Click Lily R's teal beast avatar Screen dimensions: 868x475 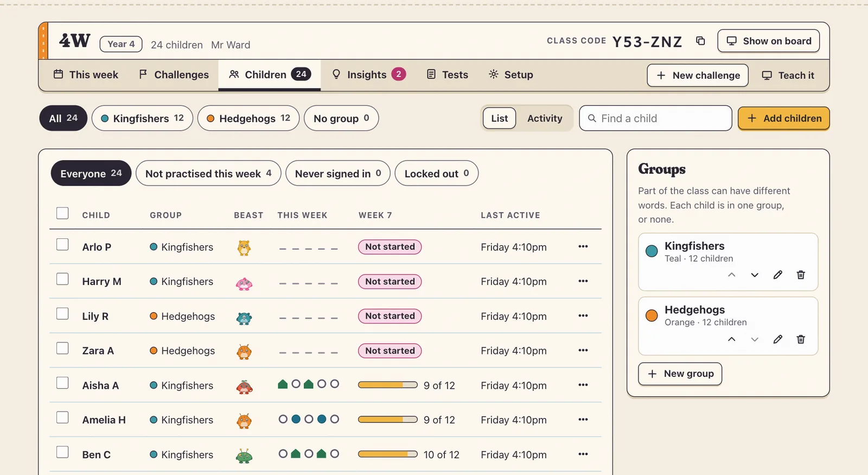pos(244,318)
